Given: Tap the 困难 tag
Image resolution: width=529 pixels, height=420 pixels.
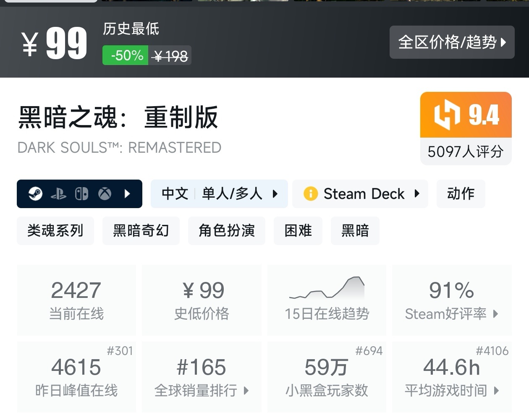Looking at the screenshot, I should pyautogui.click(x=298, y=231).
